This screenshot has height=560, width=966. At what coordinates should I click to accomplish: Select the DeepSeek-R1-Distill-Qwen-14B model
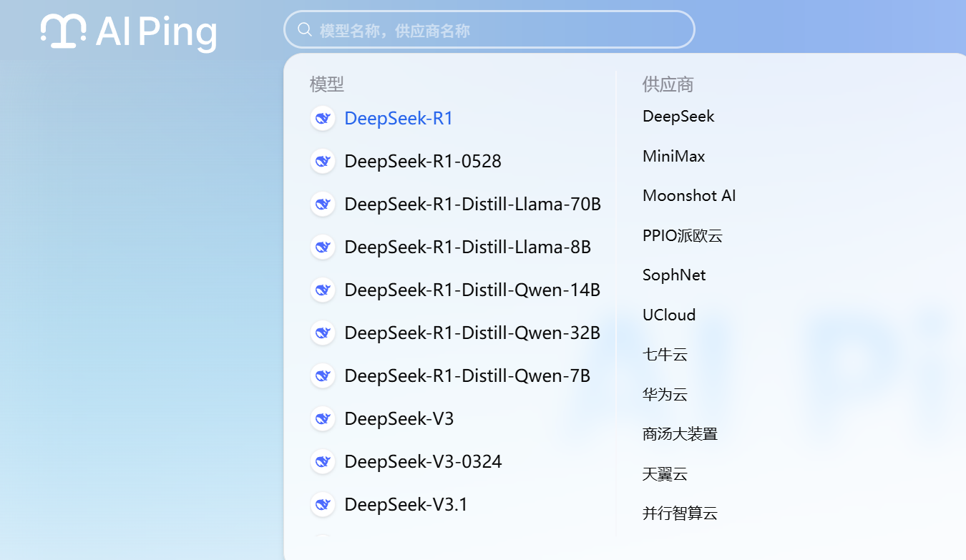point(472,290)
